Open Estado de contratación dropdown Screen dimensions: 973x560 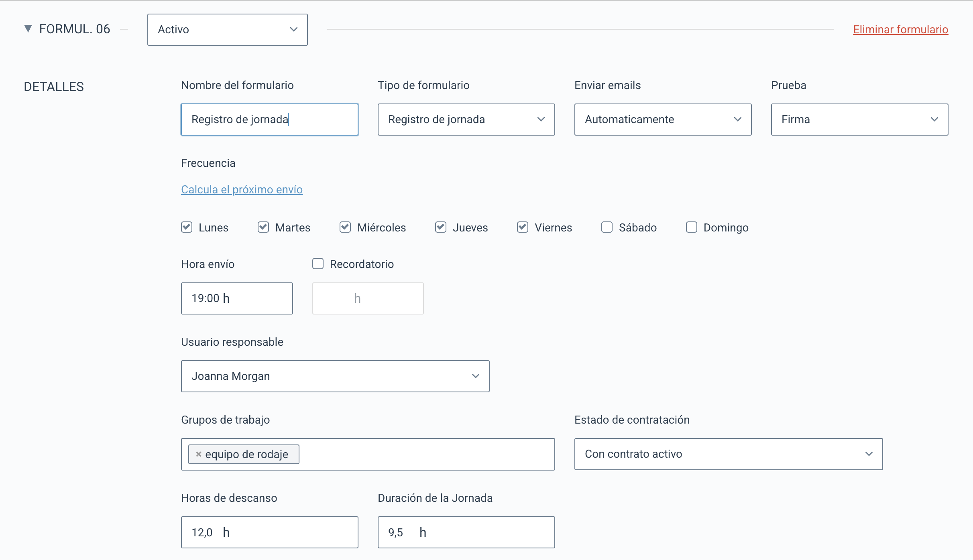(728, 454)
